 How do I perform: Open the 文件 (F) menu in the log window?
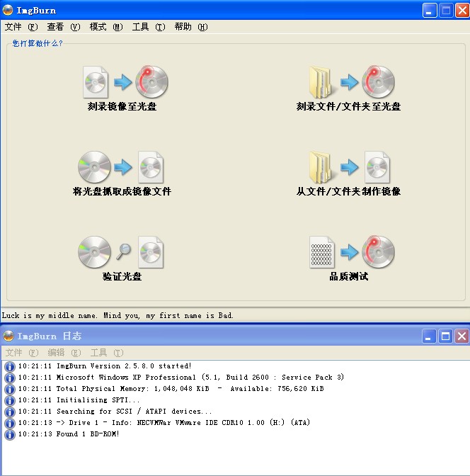[22, 353]
